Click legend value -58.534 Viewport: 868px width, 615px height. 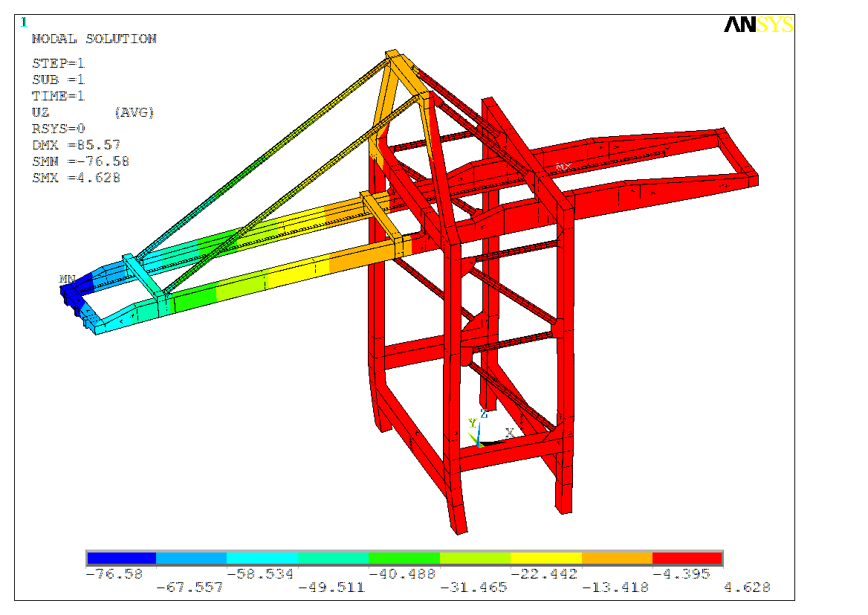[261, 574]
